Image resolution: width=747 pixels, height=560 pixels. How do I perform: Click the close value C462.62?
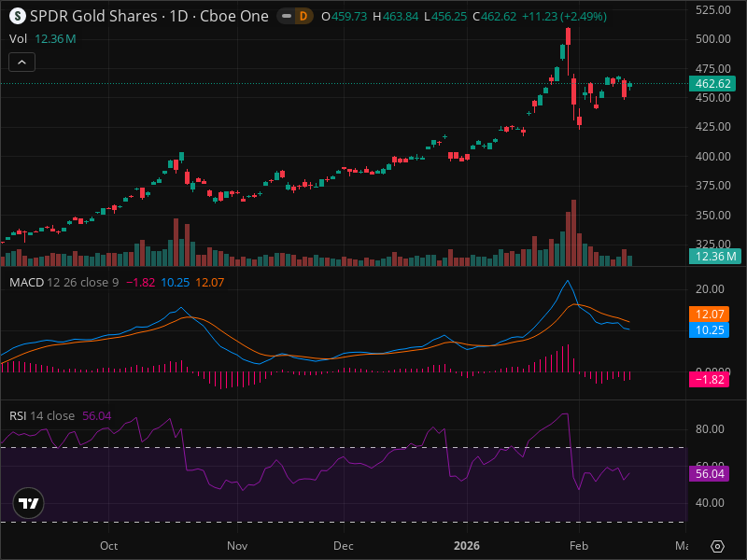point(495,17)
